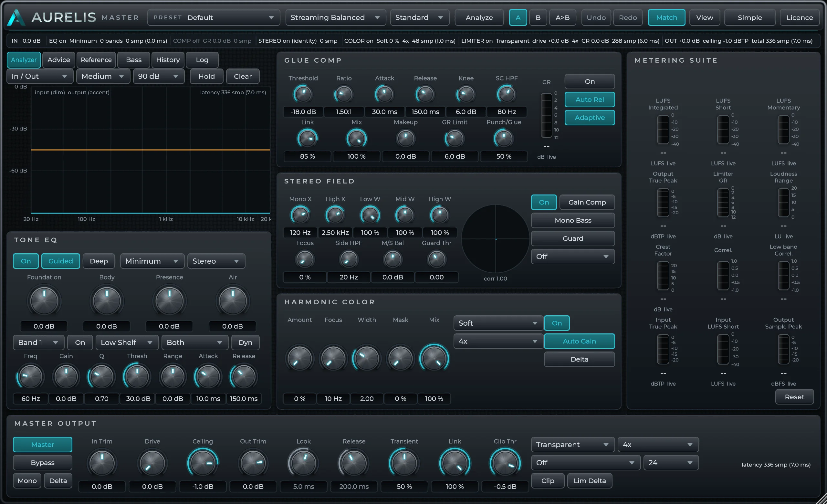
Task: Click the Air knob
Action: (x=233, y=301)
